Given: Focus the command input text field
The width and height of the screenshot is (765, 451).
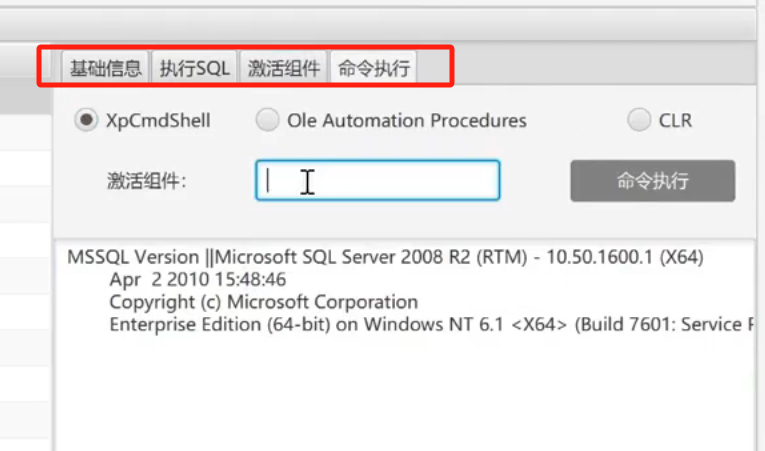Looking at the screenshot, I should tap(378, 180).
